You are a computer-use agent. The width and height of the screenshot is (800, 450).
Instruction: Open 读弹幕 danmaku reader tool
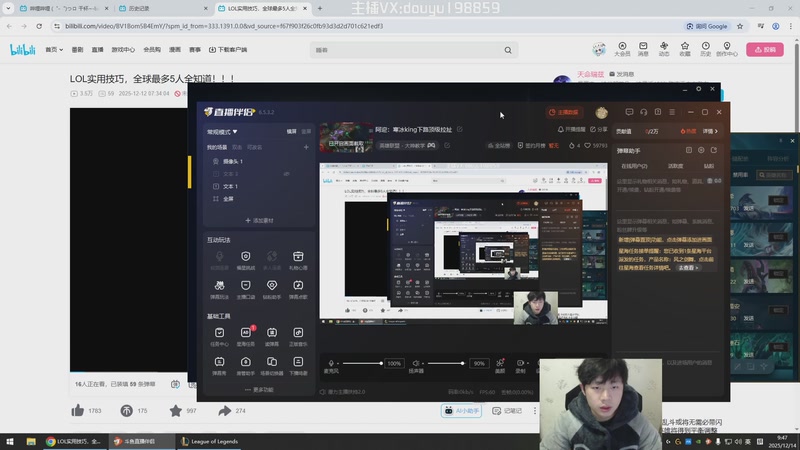coord(272,336)
